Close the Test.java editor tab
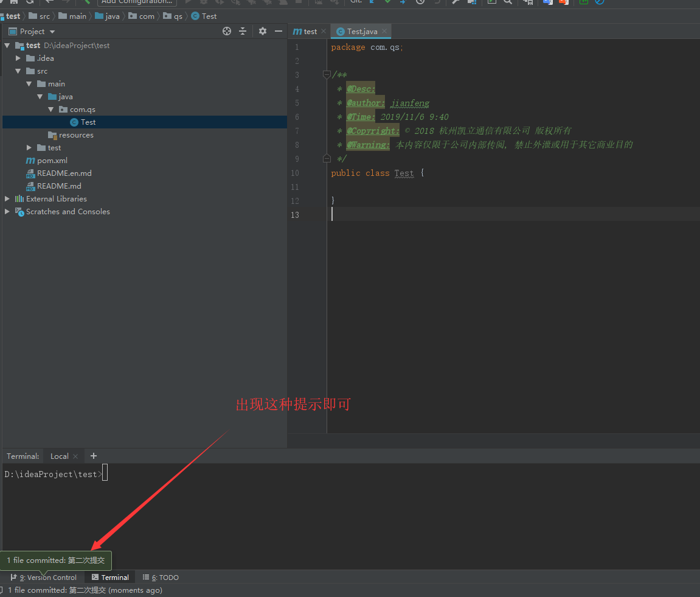This screenshot has height=597, width=700. (x=384, y=31)
